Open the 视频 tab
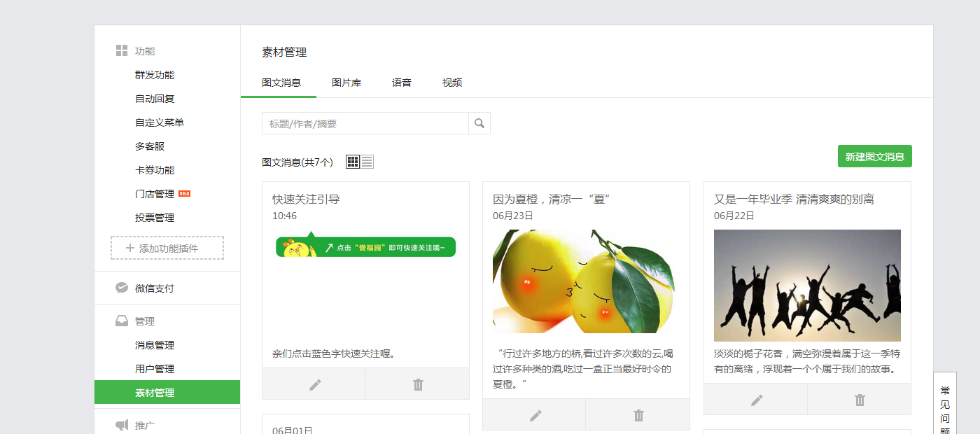The width and height of the screenshot is (980, 434). [x=452, y=83]
